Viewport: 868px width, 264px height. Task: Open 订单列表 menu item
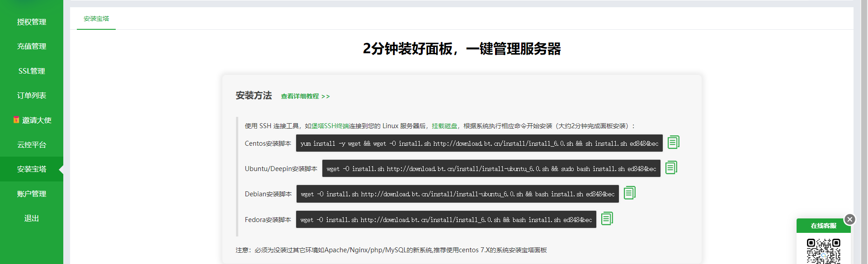[32, 95]
